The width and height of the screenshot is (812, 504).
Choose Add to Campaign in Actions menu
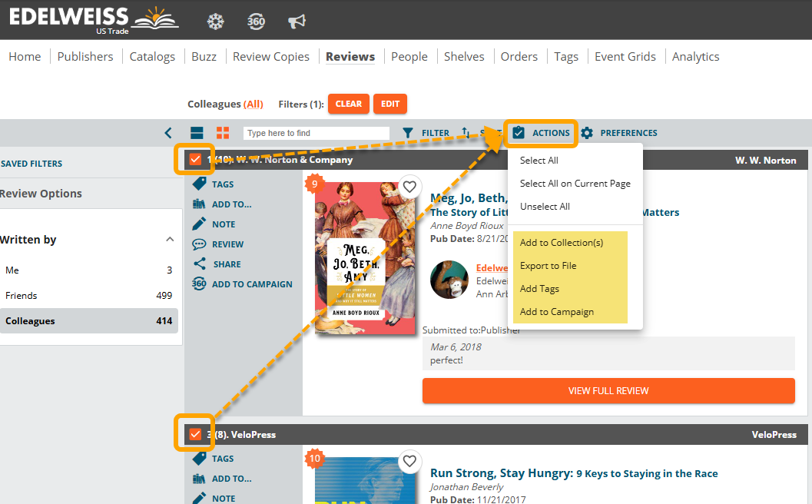pos(557,311)
